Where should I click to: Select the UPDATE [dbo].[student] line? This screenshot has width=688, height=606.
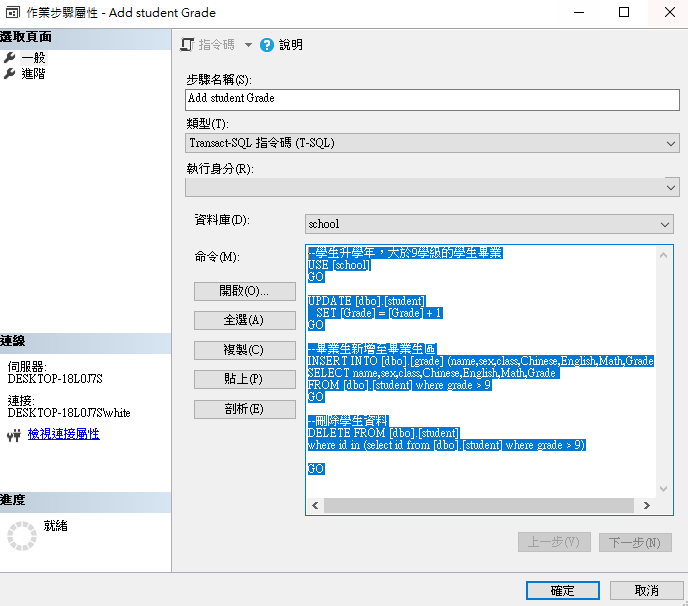coord(366,301)
